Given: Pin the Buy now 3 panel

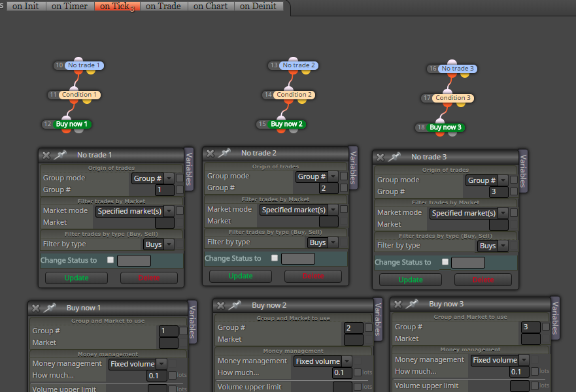Looking at the screenshot, I should 412,304.
